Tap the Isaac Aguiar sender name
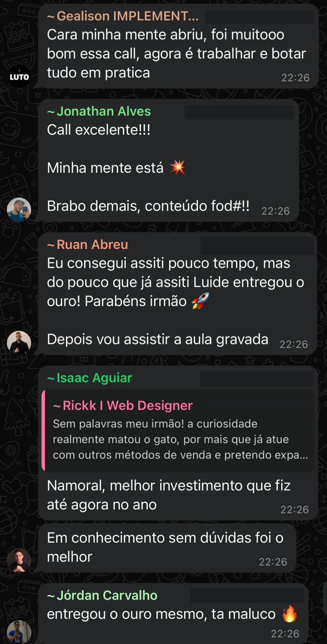Viewport: 327px width, 644px height. click(x=90, y=378)
